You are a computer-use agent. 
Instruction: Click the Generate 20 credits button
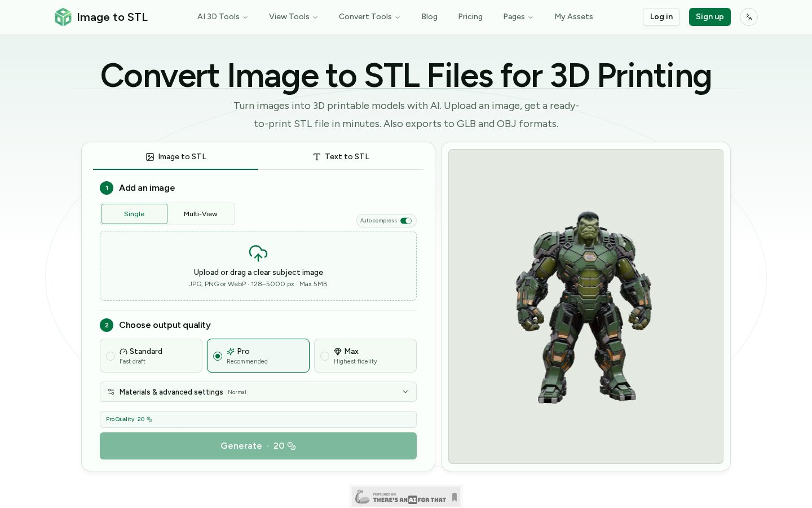tap(258, 446)
